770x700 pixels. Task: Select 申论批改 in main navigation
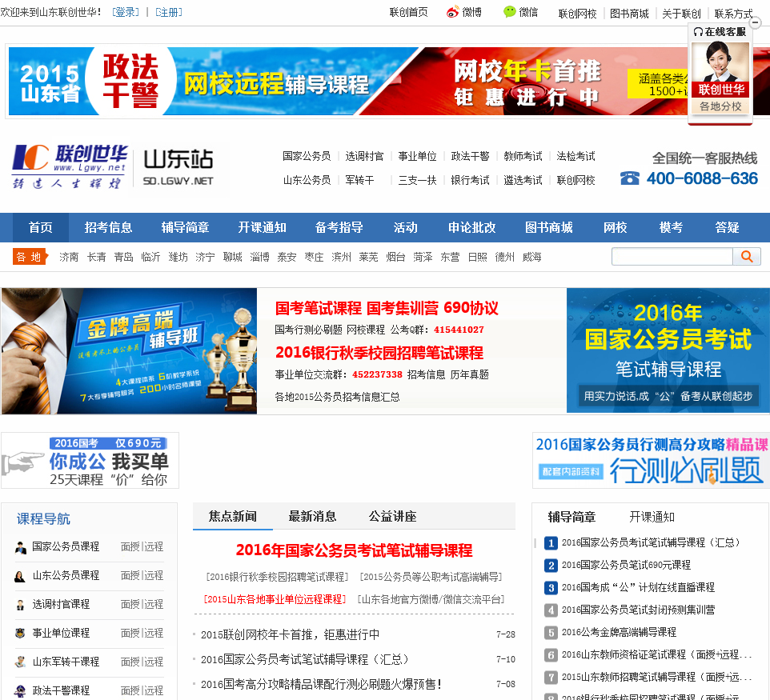(472, 227)
